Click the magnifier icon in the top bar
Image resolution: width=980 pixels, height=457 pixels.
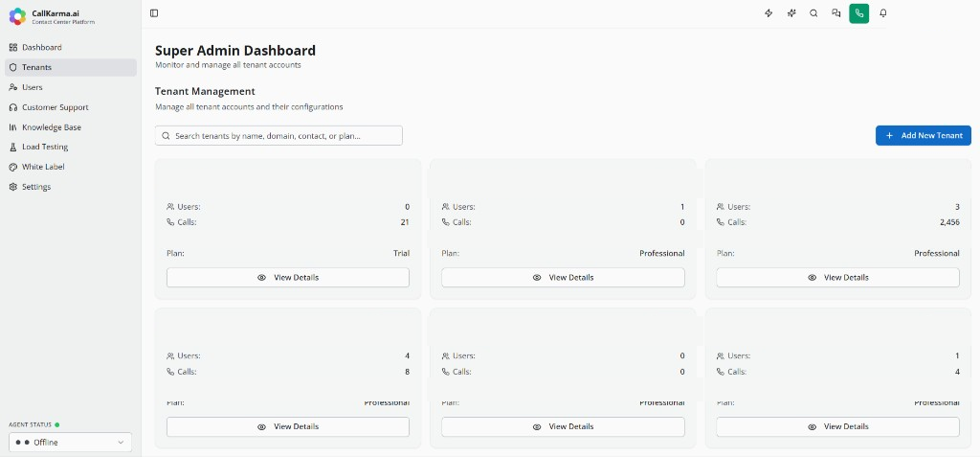813,13
